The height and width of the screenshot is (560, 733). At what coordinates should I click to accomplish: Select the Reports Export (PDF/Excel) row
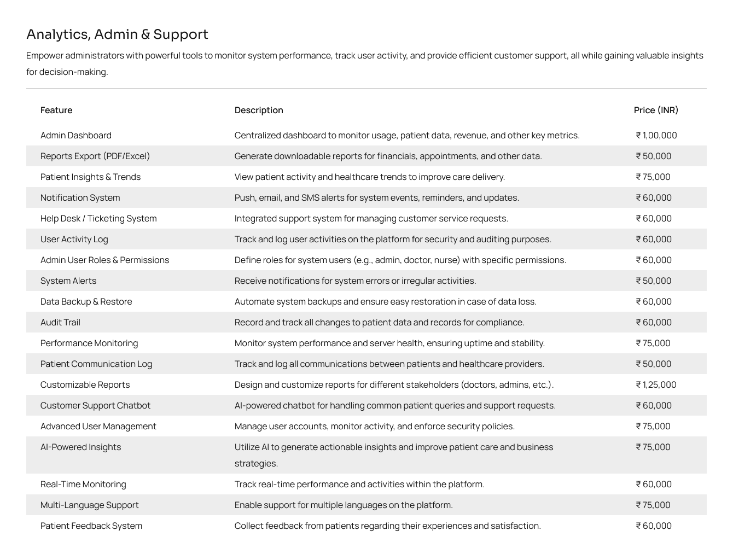pyautogui.click(x=366, y=156)
